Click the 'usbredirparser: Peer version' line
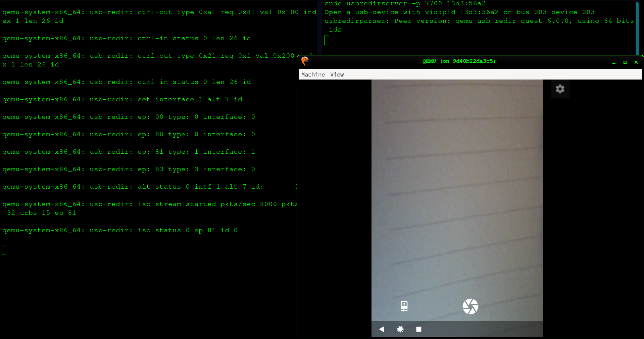644x339 pixels. click(x=479, y=25)
